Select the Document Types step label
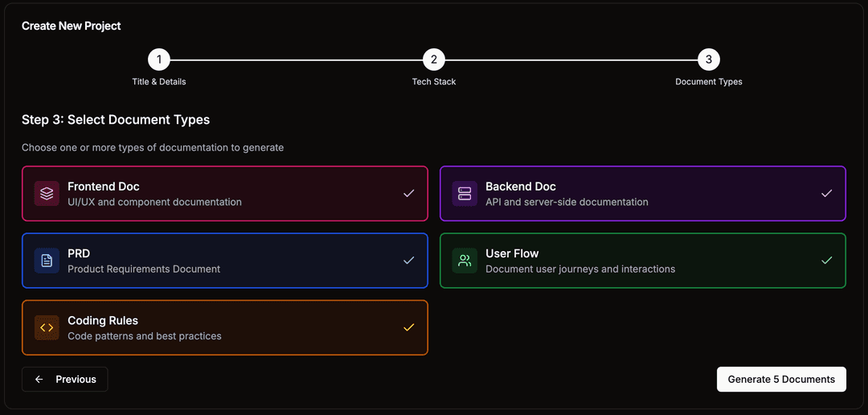Image resolution: width=868 pixels, height=415 pixels. click(709, 82)
